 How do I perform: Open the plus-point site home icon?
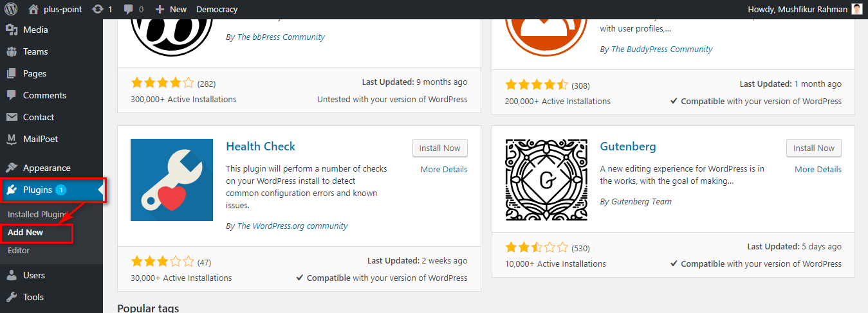pyautogui.click(x=33, y=9)
